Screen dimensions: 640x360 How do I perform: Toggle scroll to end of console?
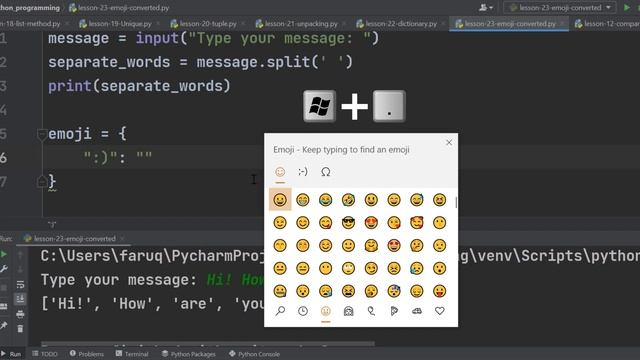coord(20,299)
